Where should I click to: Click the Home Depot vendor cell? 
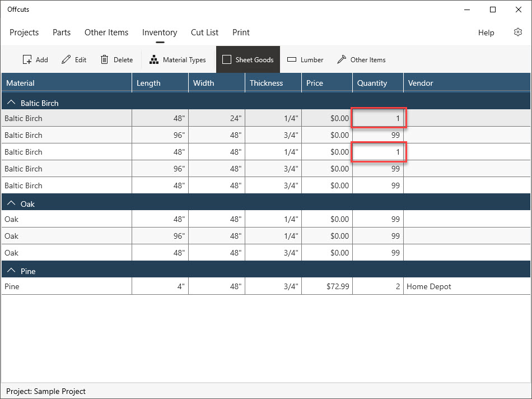click(467, 286)
